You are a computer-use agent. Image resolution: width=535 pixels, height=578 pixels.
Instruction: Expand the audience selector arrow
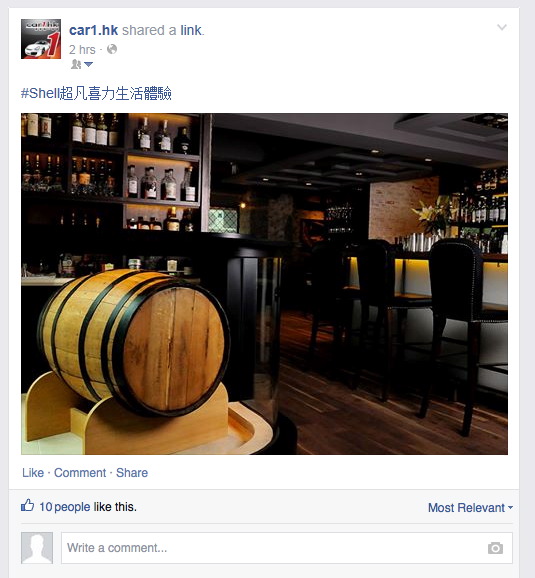coord(88,65)
